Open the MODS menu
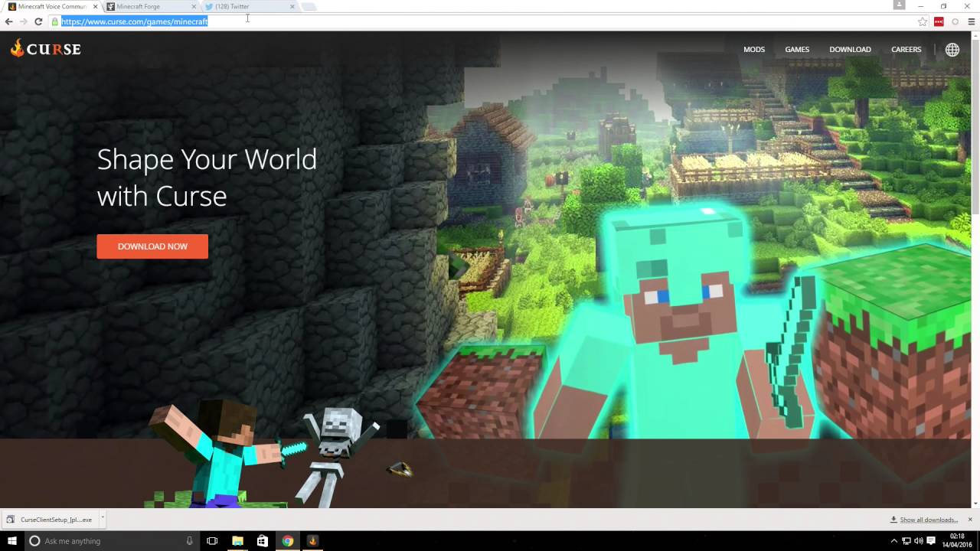Screen dimensions: 980x551 (754, 49)
